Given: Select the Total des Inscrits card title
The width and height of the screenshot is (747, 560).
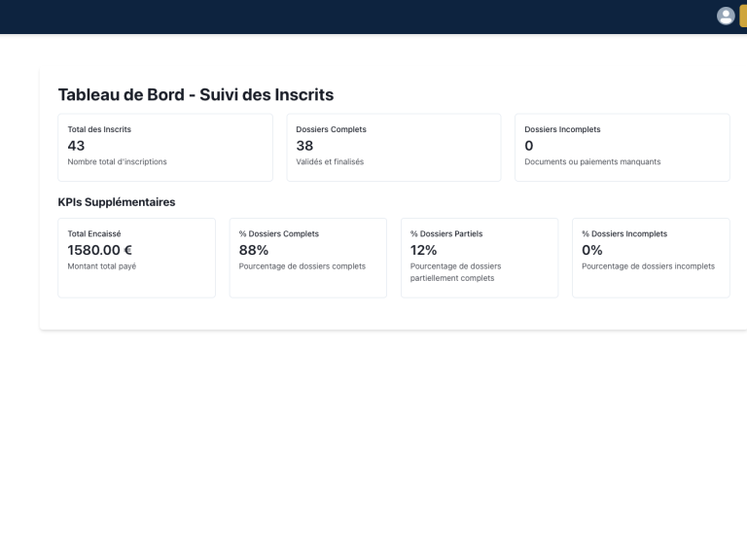Looking at the screenshot, I should coord(99,129).
